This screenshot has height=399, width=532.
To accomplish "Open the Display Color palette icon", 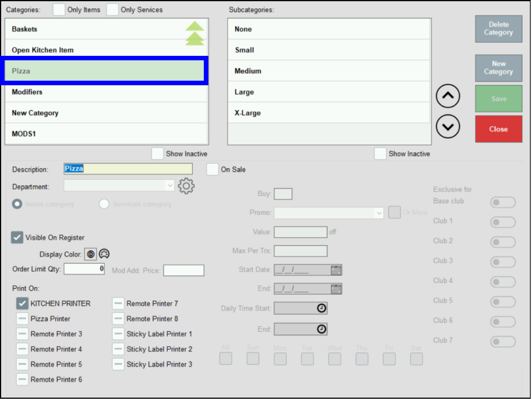I will click(104, 254).
